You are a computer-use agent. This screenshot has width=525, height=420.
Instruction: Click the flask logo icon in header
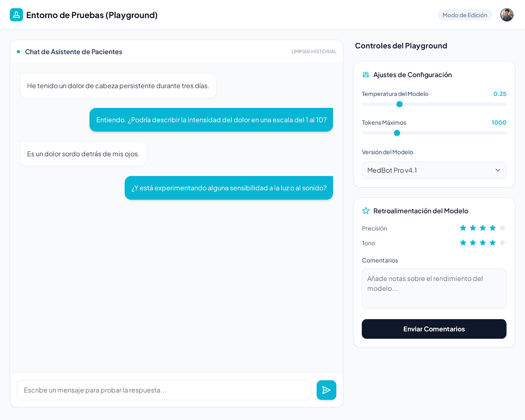16,15
